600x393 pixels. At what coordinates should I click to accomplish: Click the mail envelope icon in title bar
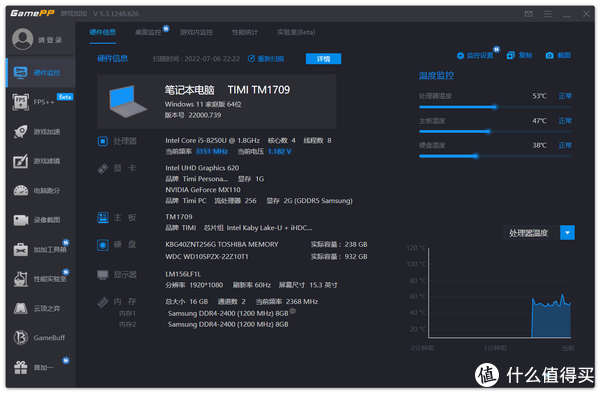pyautogui.click(x=528, y=14)
